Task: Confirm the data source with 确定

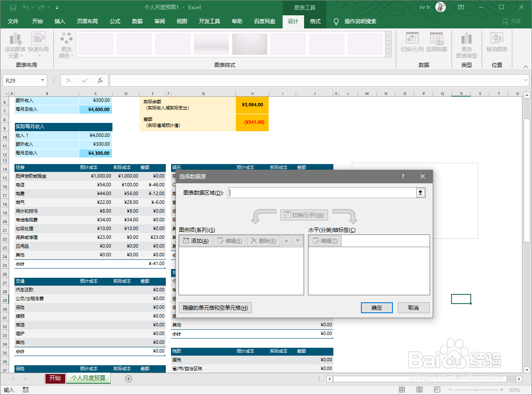Action: coord(376,308)
